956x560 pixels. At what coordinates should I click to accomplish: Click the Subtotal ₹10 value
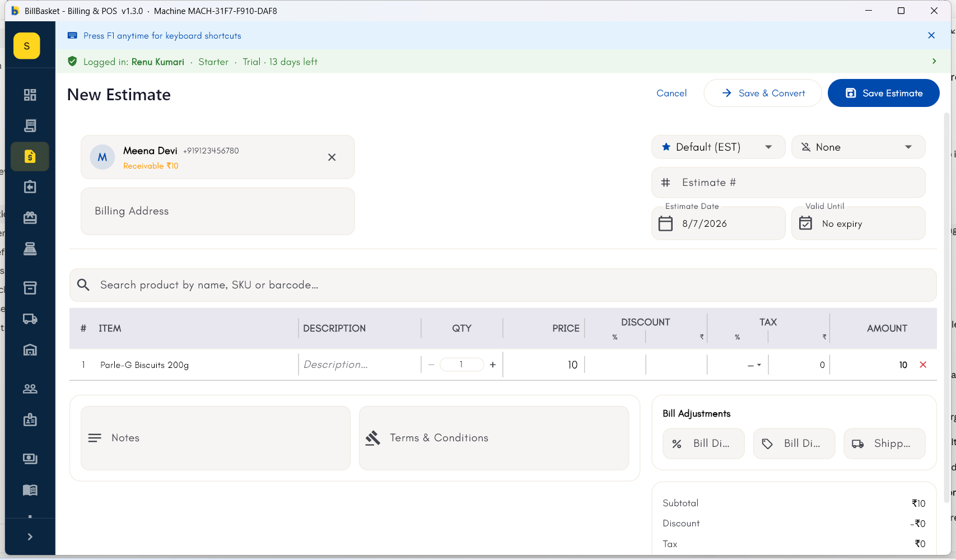pos(918,503)
